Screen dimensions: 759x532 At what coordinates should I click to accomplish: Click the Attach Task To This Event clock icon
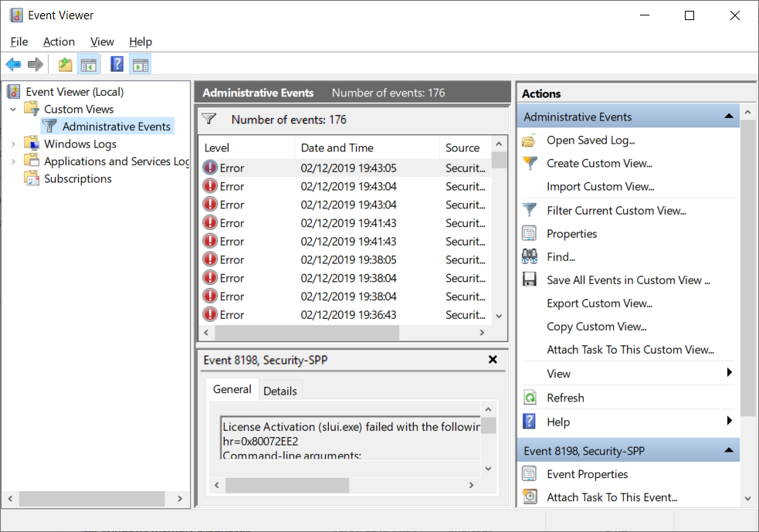[530, 496]
